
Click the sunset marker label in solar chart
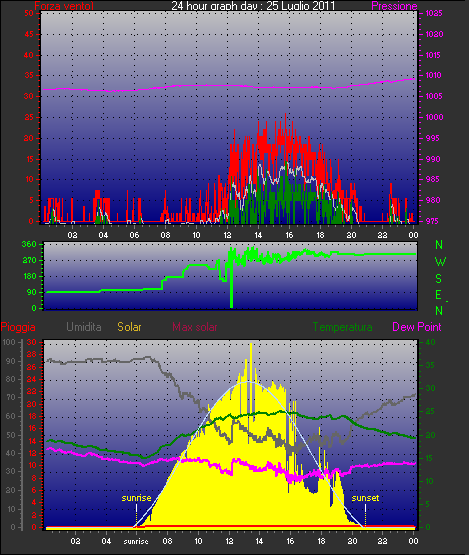[x=365, y=498]
